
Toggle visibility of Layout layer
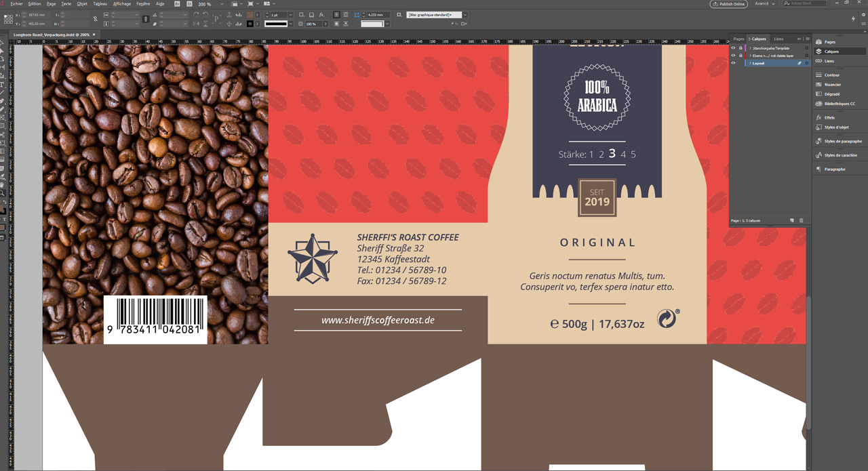733,63
